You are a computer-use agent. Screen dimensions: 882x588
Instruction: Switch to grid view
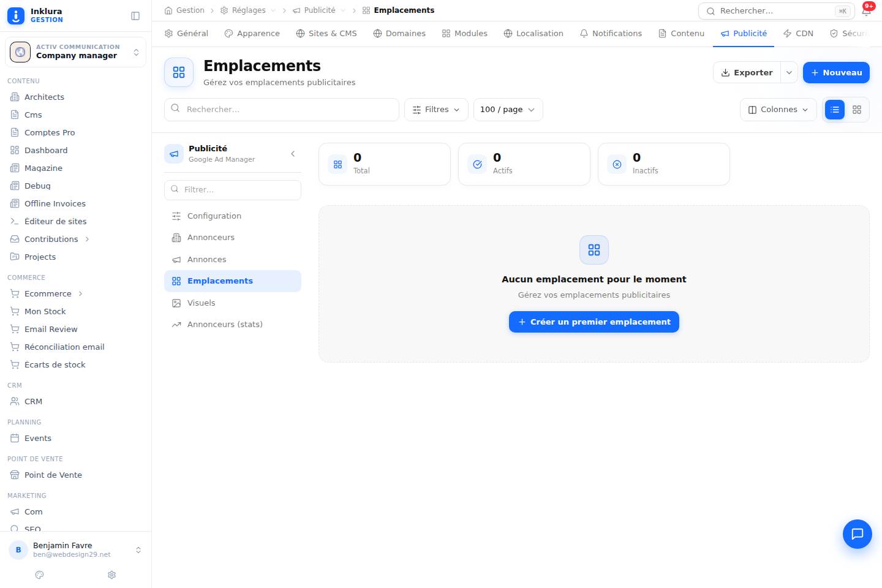point(857,110)
